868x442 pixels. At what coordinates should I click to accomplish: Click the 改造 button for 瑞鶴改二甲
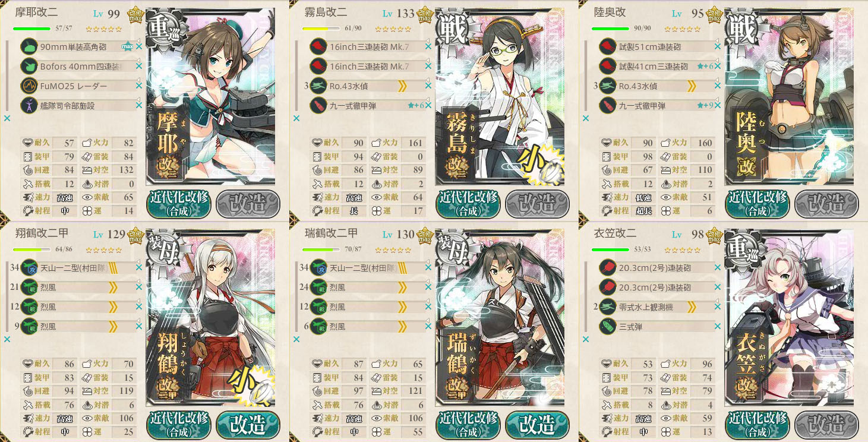point(537,425)
